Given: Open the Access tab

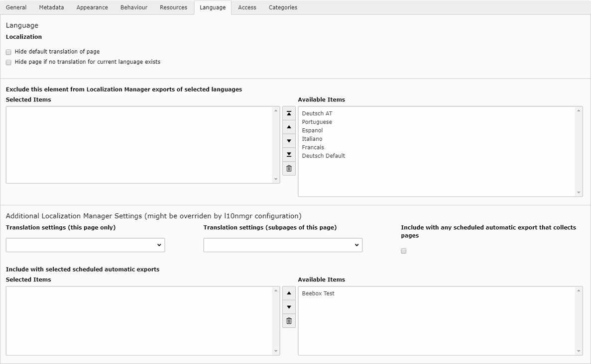Looking at the screenshot, I should point(247,7).
